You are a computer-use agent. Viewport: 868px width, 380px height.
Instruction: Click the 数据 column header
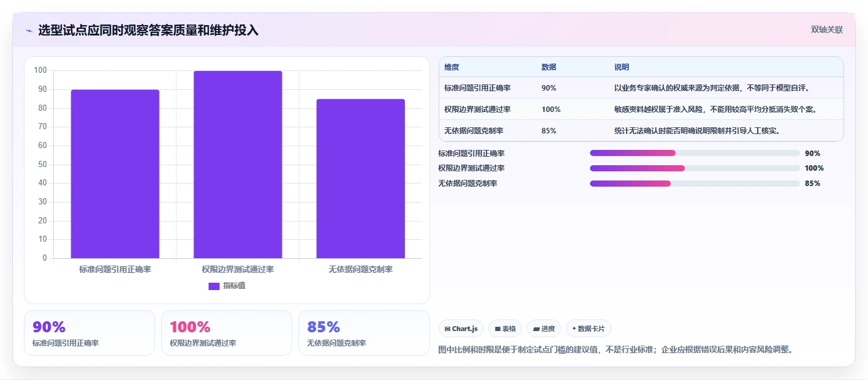click(x=549, y=67)
